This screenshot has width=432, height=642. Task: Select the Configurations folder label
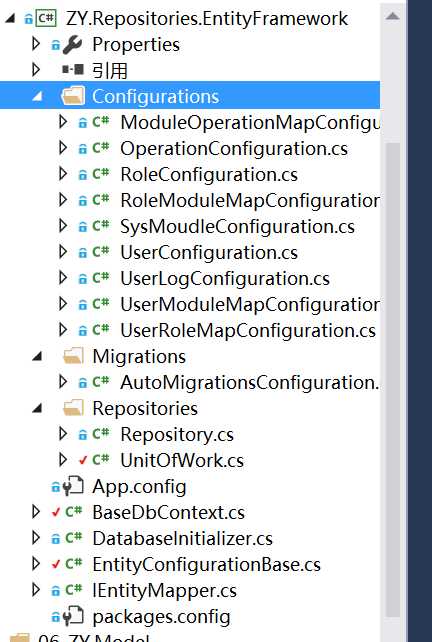156,97
